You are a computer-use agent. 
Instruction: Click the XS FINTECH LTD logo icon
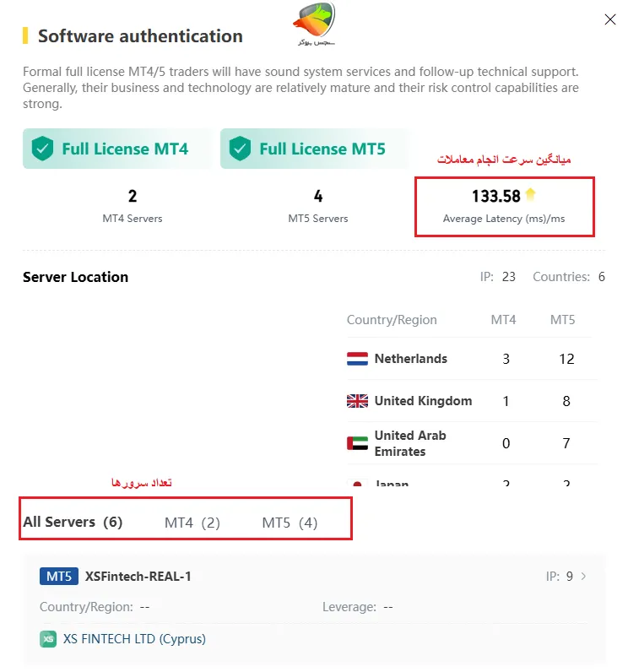click(48, 639)
